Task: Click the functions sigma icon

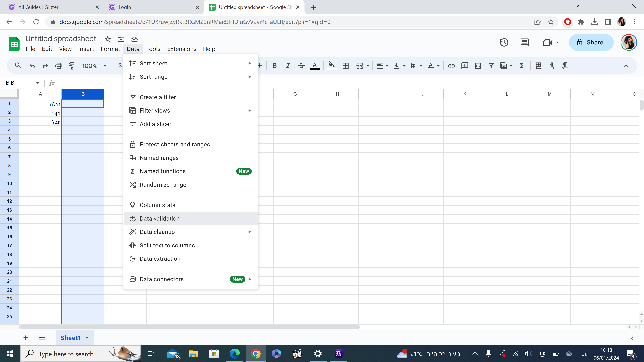Action: pyautogui.click(x=522, y=66)
